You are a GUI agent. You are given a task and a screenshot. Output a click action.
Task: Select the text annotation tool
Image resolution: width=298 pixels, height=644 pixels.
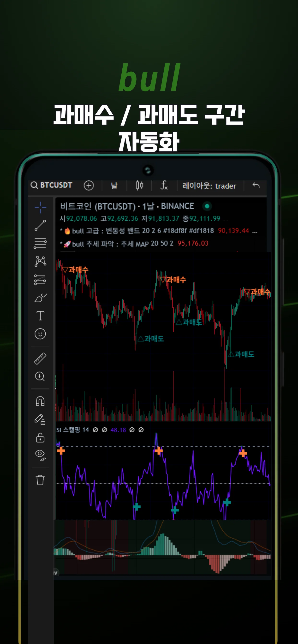click(40, 316)
